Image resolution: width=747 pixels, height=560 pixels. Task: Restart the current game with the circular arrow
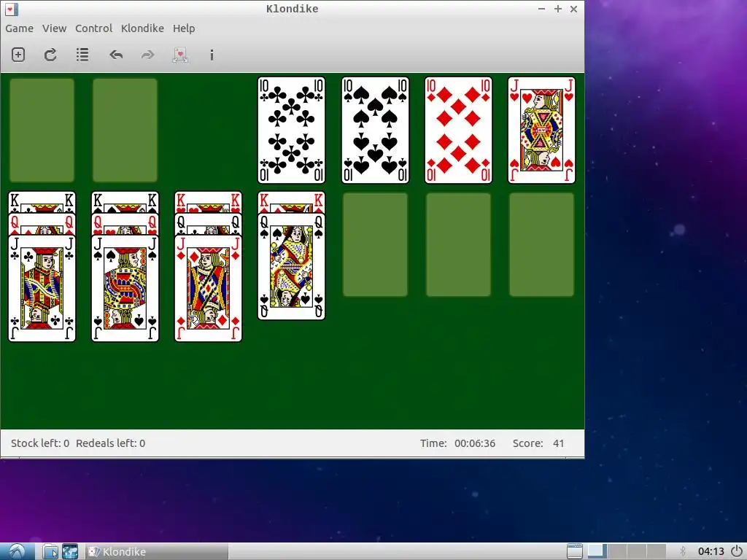point(50,55)
